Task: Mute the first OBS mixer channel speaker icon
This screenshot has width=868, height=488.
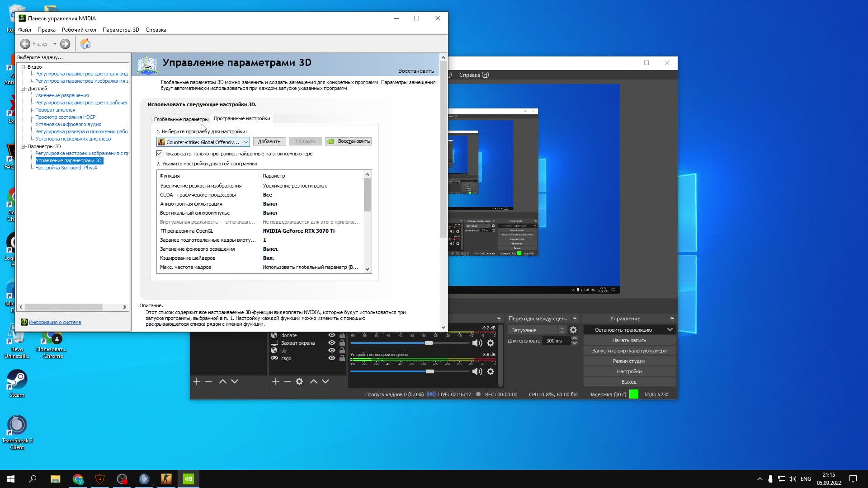Action: pos(477,343)
